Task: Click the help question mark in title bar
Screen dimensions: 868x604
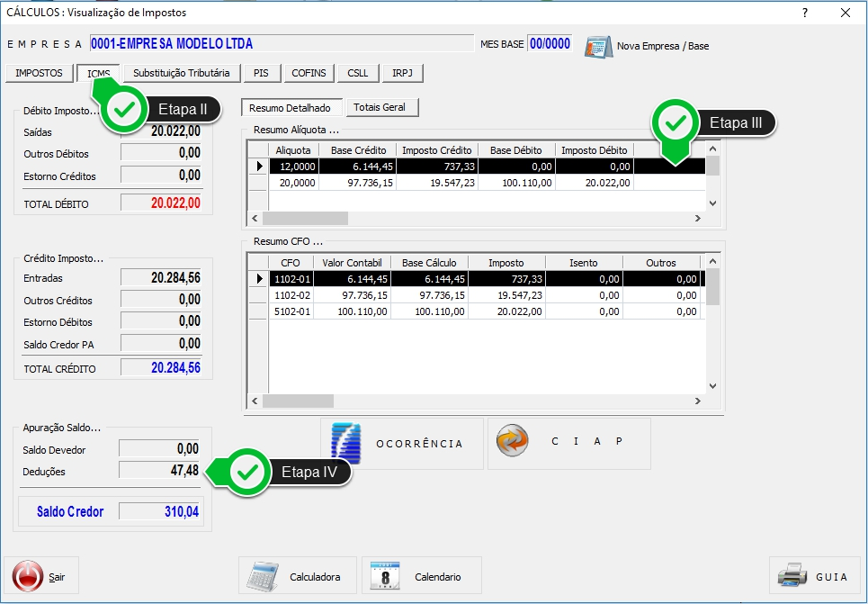Action: click(804, 13)
